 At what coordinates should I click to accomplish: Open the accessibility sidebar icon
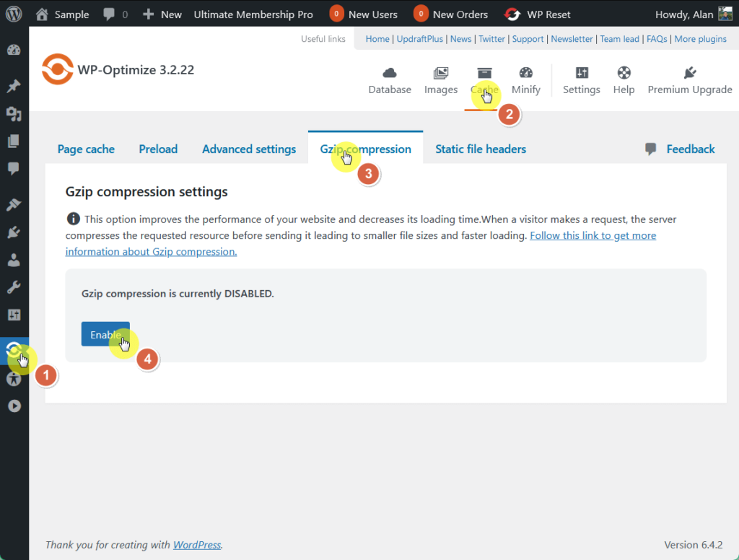(14, 379)
